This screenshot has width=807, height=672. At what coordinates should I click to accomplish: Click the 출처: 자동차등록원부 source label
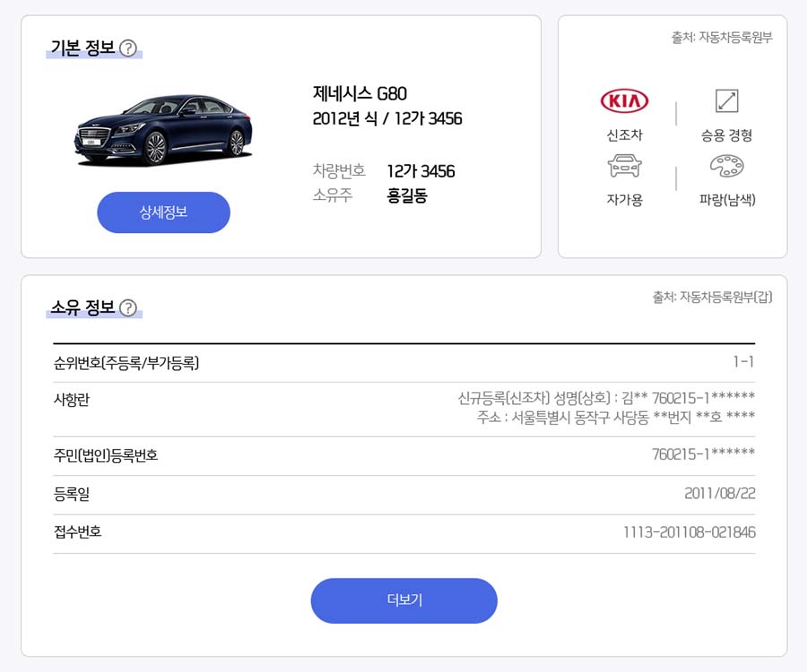722,38
